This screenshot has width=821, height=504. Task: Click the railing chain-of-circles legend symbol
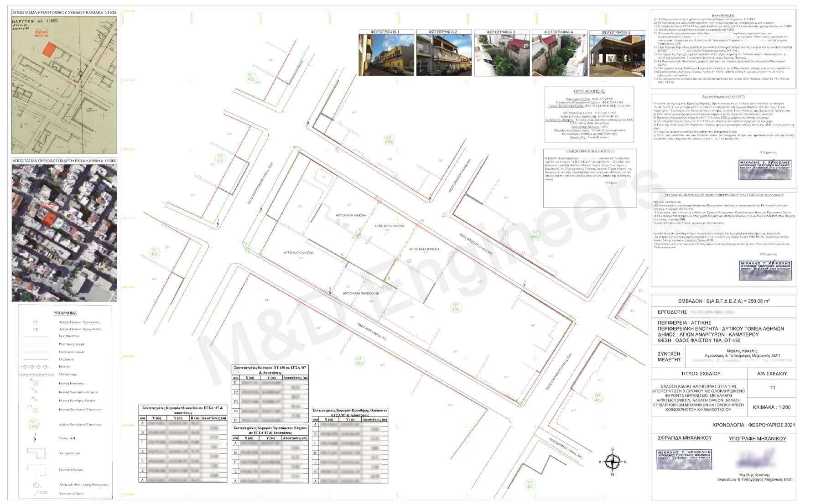(x=35, y=367)
